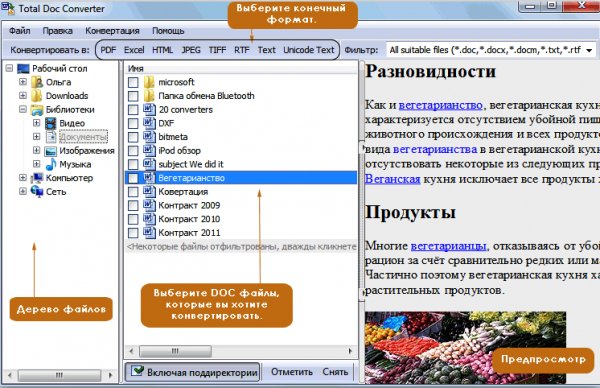Open the Конвертация menu
The width and height of the screenshot is (600, 388).
pos(112,31)
